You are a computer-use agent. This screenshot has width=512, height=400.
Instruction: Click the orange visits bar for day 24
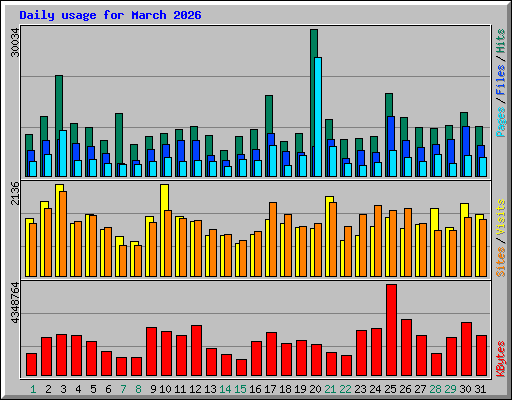[378, 241]
